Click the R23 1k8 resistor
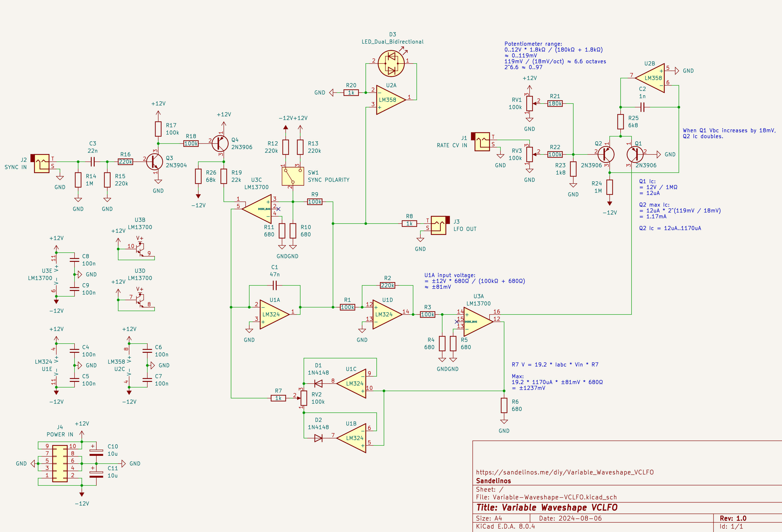 click(x=573, y=169)
